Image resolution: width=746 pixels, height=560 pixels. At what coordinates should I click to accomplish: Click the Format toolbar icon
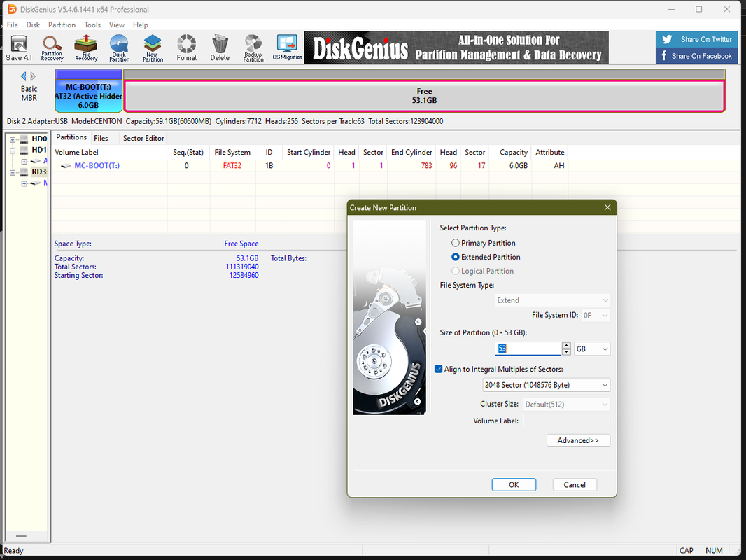coord(186,48)
